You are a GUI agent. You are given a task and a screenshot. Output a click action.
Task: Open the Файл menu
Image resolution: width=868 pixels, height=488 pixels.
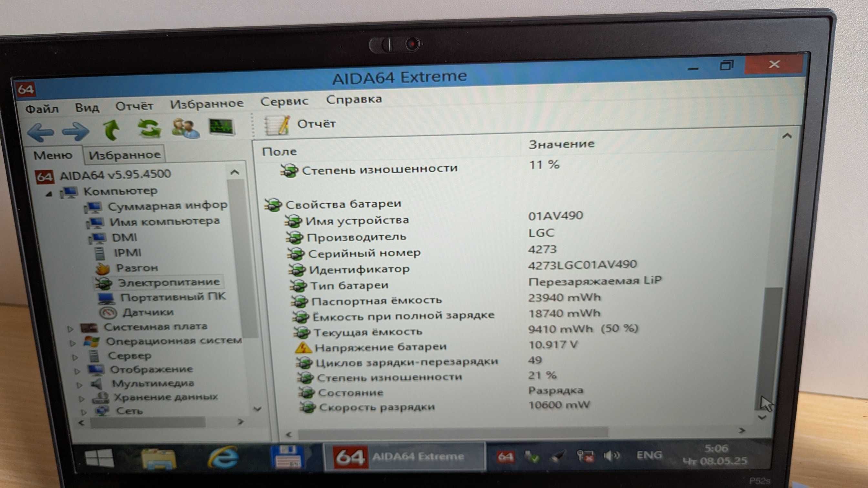click(42, 109)
